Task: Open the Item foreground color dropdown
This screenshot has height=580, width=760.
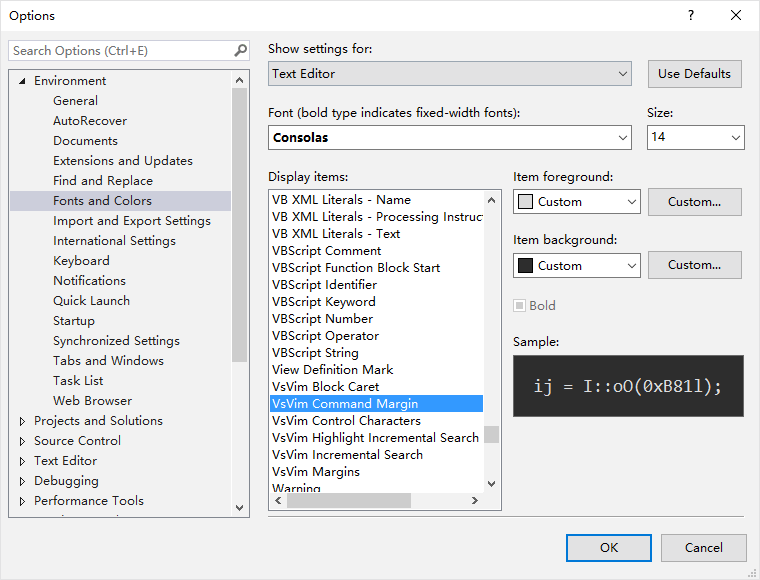Action: (576, 202)
